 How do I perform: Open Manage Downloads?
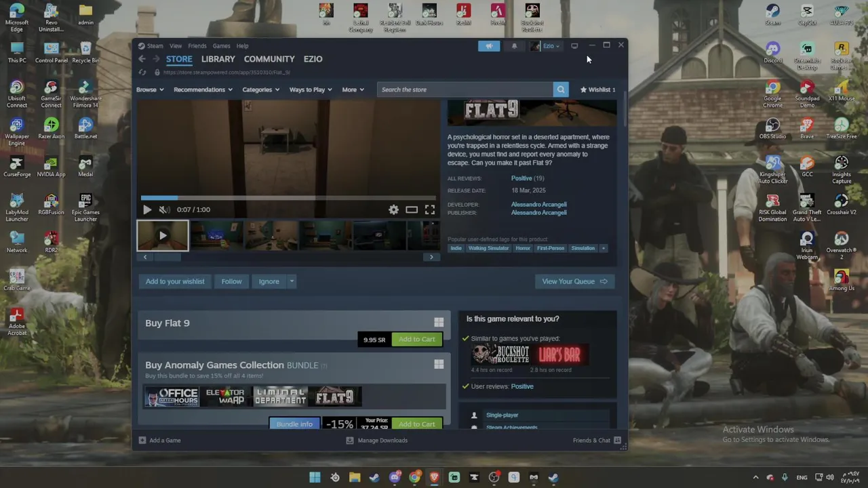[377, 441]
